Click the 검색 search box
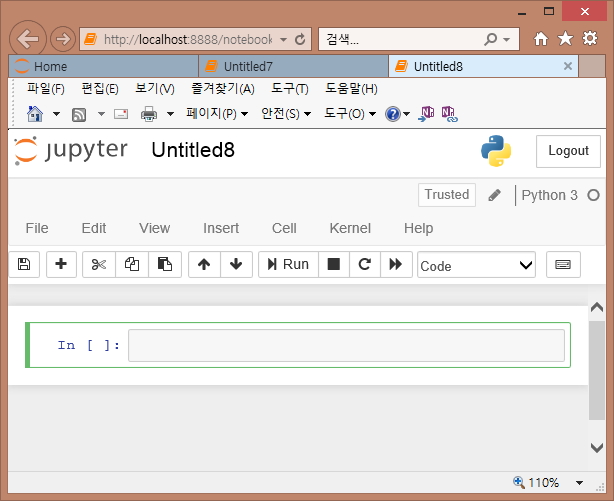 [x=401, y=39]
